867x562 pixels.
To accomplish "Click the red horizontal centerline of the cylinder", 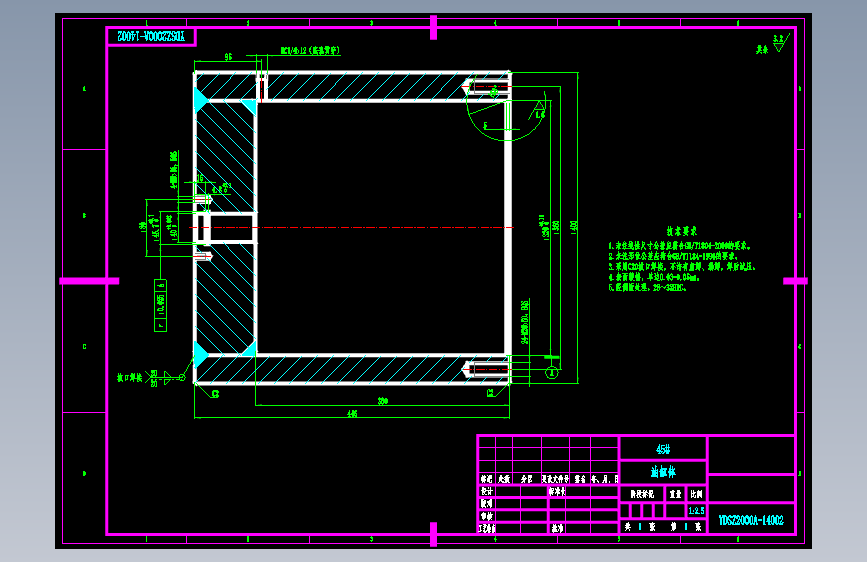I will click(x=352, y=227).
